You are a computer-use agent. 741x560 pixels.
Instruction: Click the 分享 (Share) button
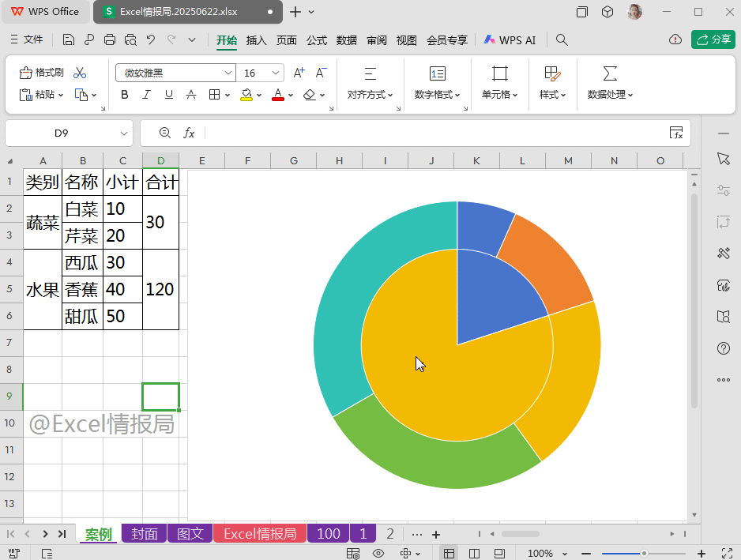(x=713, y=39)
